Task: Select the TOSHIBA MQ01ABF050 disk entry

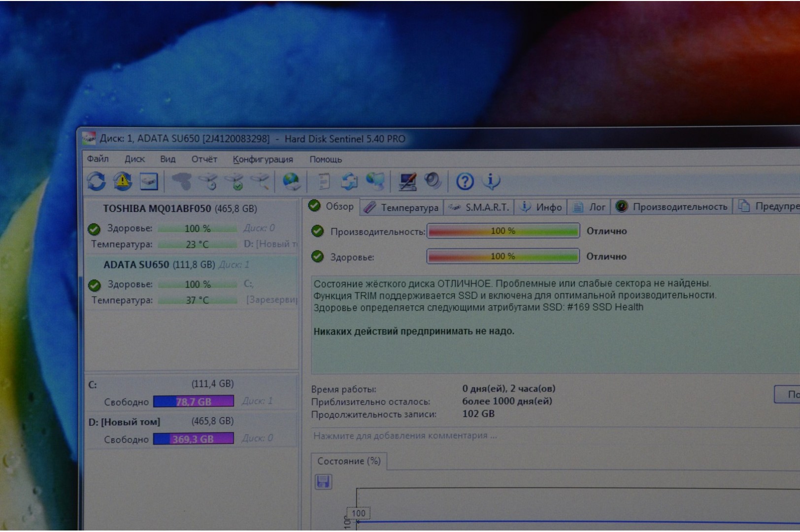Action: coord(192,226)
